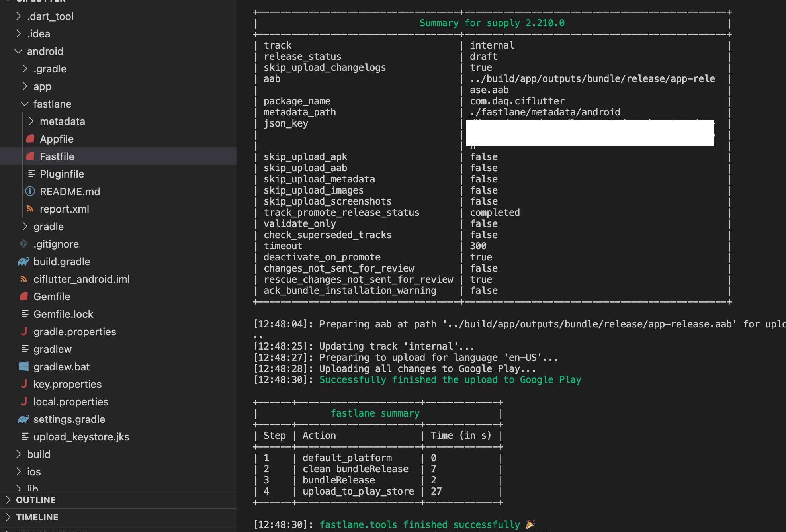Click the RSS feed icon next to report.xml
Image resolution: width=786 pixels, height=532 pixels.
(x=30, y=209)
